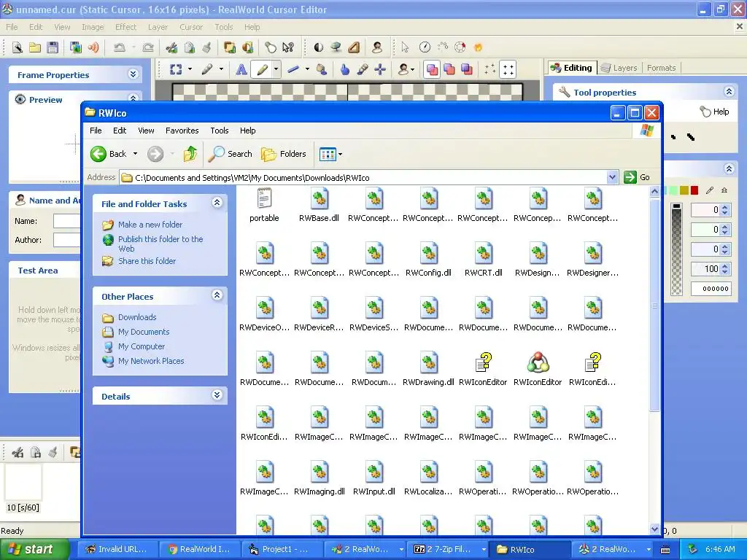Open the View menu in RWIco window

[146, 131]
